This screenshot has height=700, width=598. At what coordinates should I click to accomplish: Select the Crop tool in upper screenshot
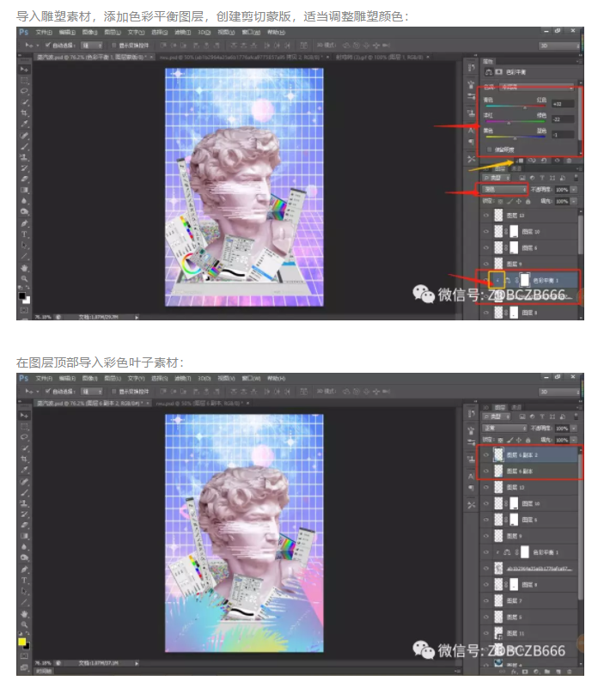pyautogui.click(x=24, y=113)
